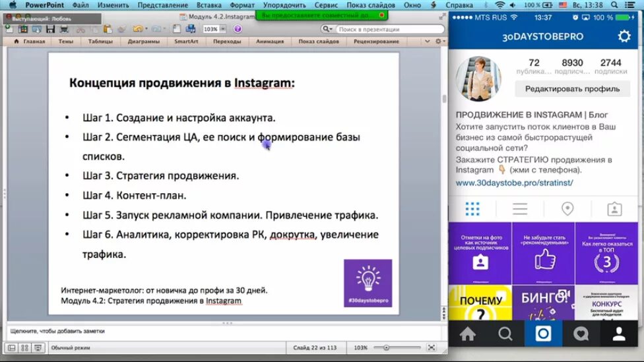
Task: Click the print icon in PowerPoint toolbar
Action: 64,29
